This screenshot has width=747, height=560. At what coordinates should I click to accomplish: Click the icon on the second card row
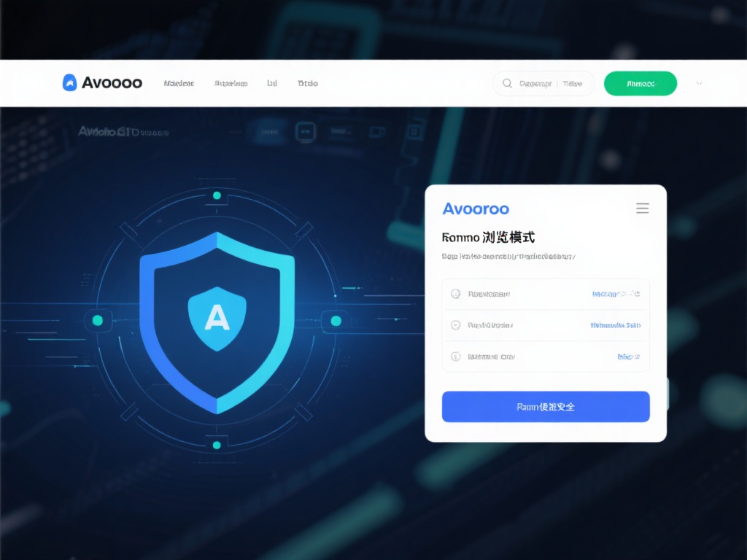click(x=455, y=325)
